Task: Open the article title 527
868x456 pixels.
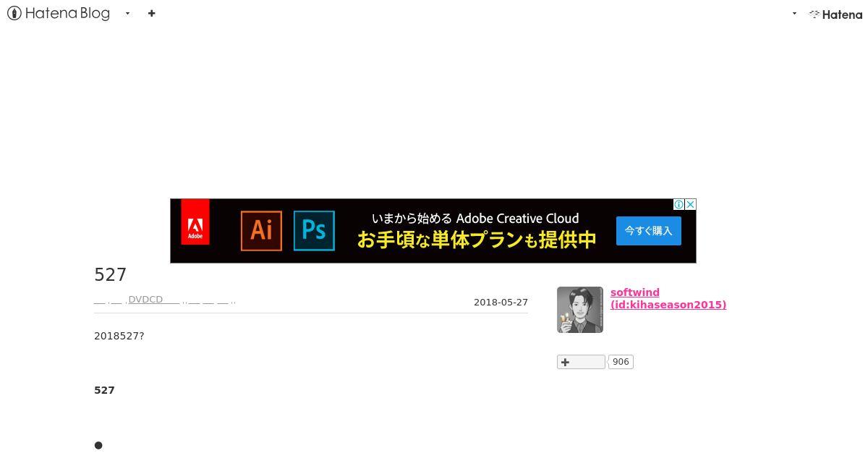Action: (111, 275)
